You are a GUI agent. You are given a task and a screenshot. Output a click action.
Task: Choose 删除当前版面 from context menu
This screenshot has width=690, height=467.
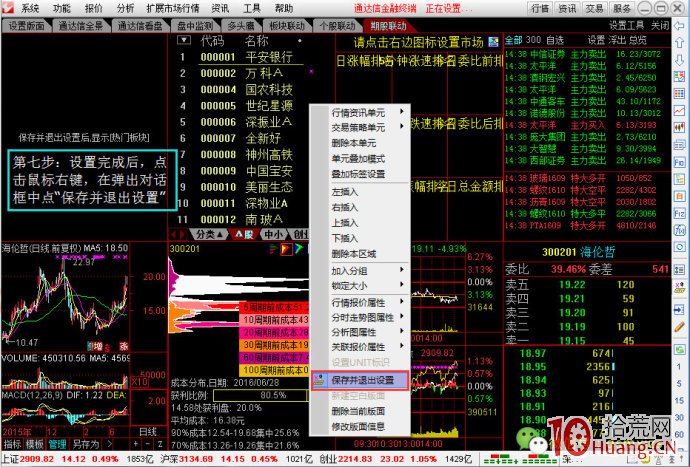(360, 411)
